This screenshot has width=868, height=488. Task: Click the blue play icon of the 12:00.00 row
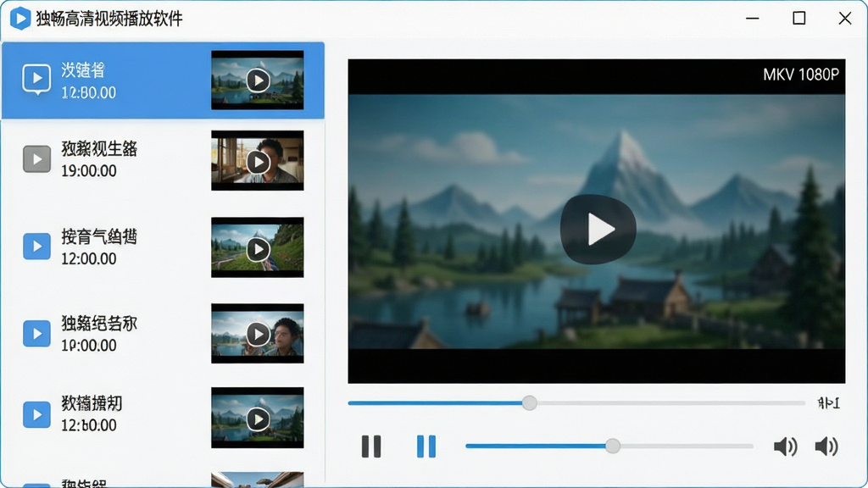coord(36,246)
